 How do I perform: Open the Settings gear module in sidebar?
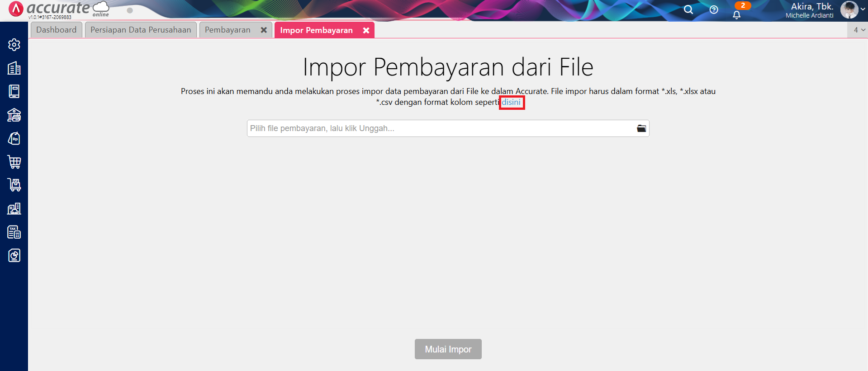click(x=14, y=45)
